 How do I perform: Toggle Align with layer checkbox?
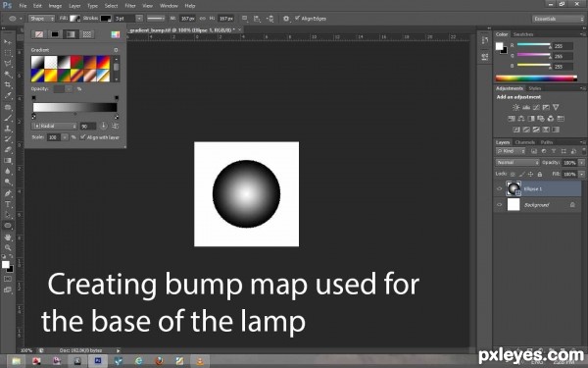pyautogui.click(x=83, y=137)
